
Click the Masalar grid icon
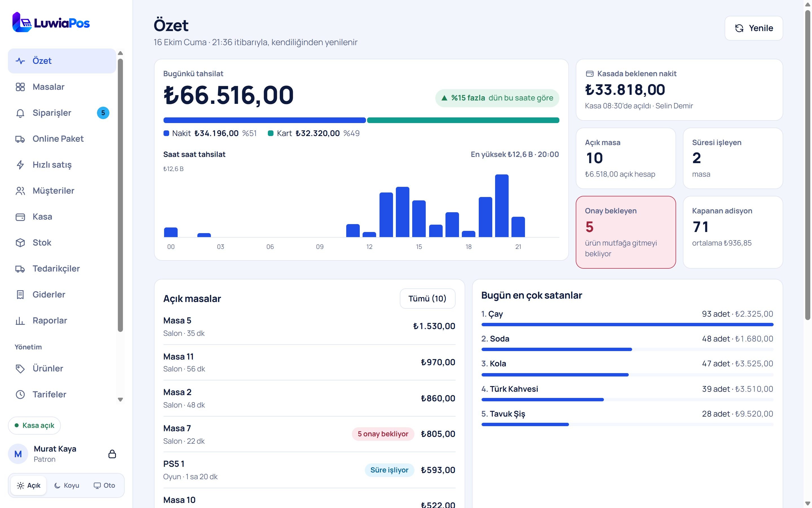[21, 87]
